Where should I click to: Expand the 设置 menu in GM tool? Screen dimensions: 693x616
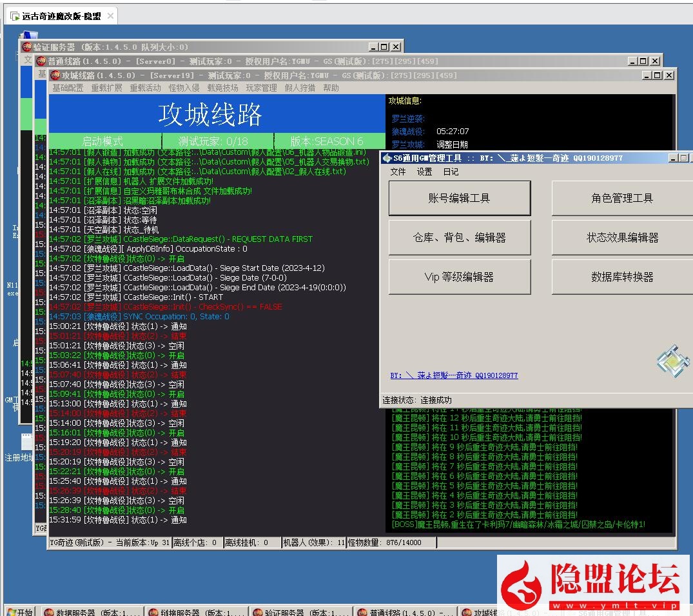pos(424,172)
